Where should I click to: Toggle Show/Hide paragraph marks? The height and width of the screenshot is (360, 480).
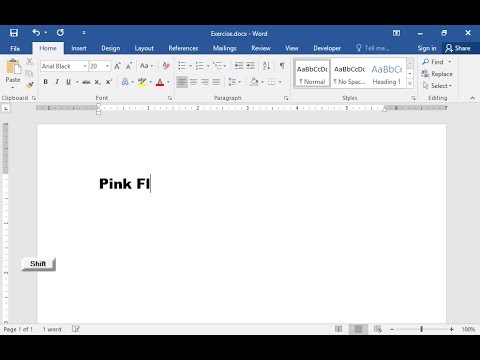tap(282, 66)
